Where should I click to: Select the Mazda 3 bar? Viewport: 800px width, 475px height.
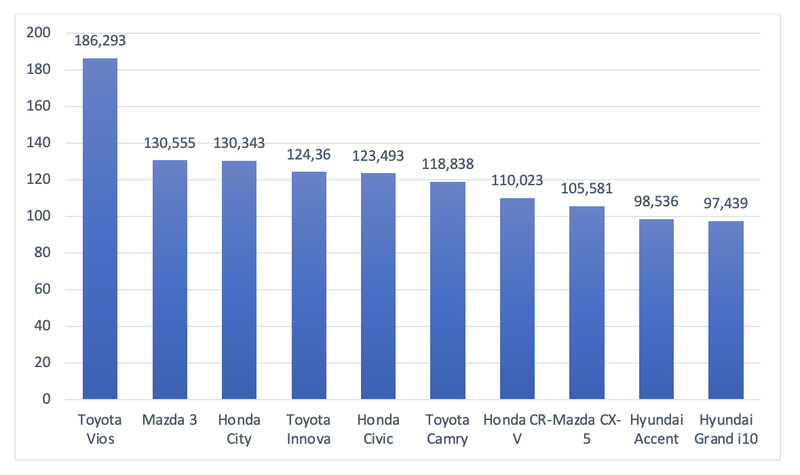[x=169, y=280]
